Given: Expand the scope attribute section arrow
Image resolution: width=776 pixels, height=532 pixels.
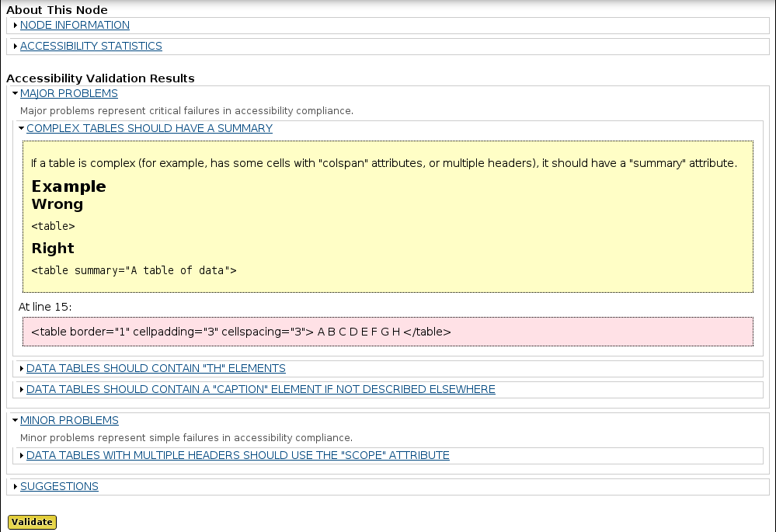Looking at the screenshot, I should [x=21, y=455].
